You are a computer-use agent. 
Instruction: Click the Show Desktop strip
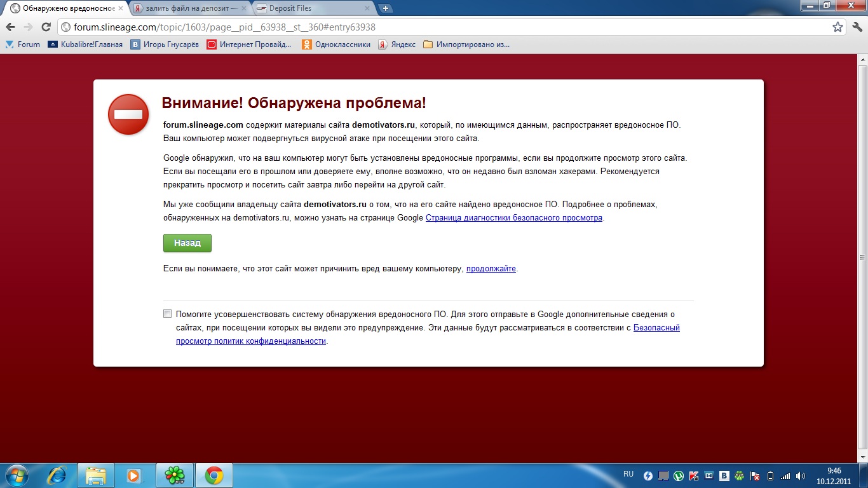[x=864, y=475]
